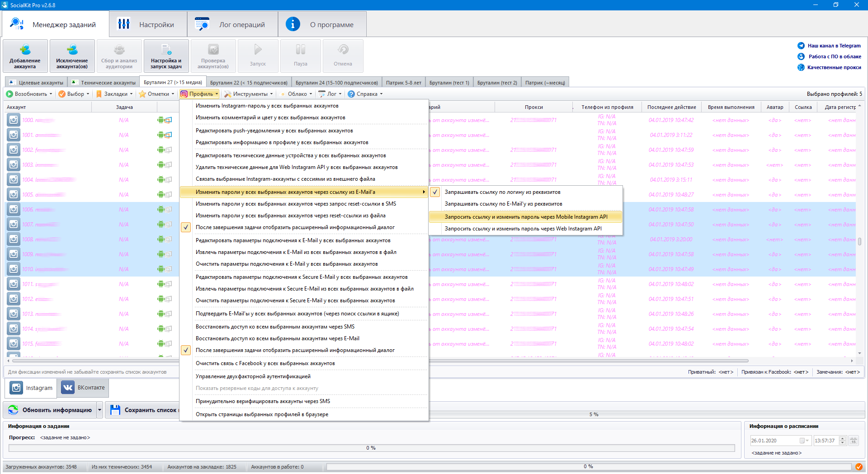The width and height of the screenshot is (868, 474).
Task: Click Instagram icon of account 1005 row
Action: coord(14,194)
